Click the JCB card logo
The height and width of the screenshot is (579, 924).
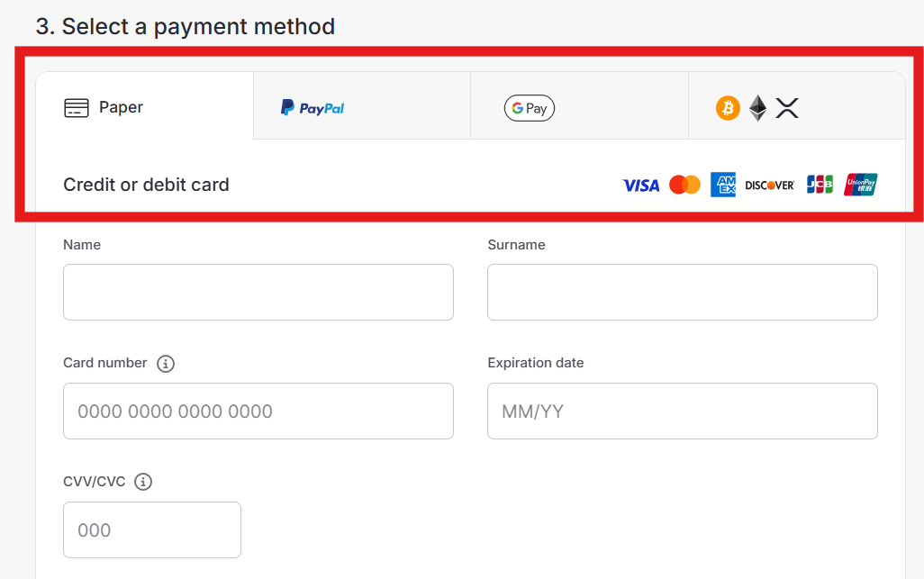coord(820,185)
